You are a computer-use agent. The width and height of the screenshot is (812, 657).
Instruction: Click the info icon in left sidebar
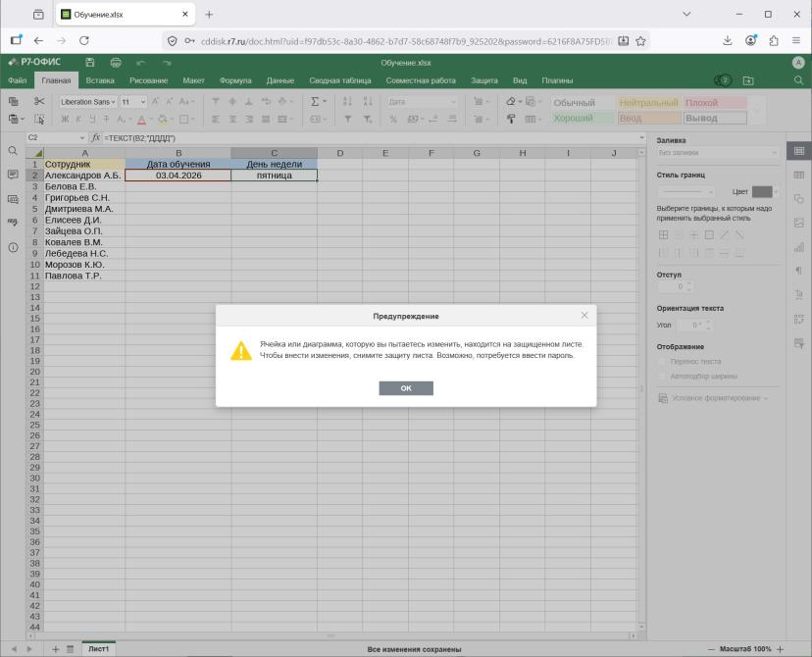pos(13,247)
